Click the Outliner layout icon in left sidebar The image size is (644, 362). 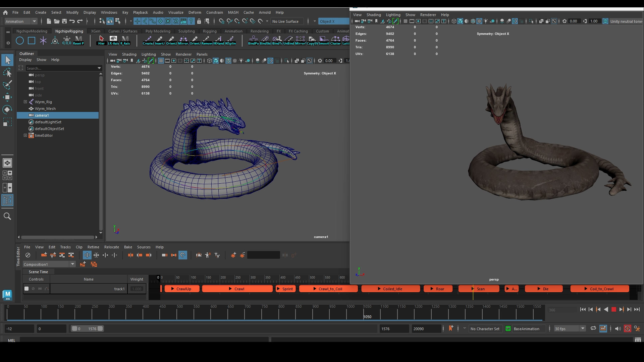point(7,200)
